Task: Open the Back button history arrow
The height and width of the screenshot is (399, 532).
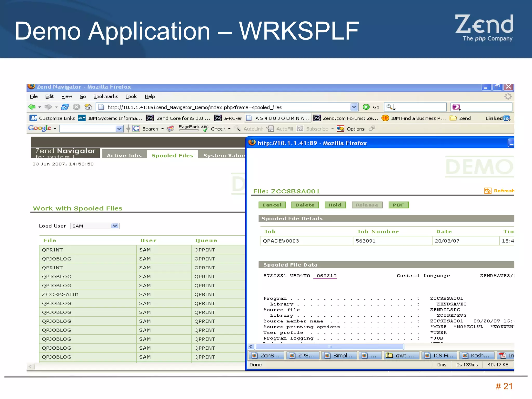Action: [39, 107]
